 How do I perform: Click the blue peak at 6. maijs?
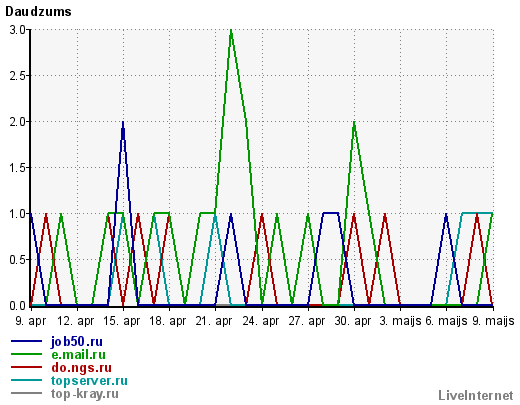[x=446, y=215]
